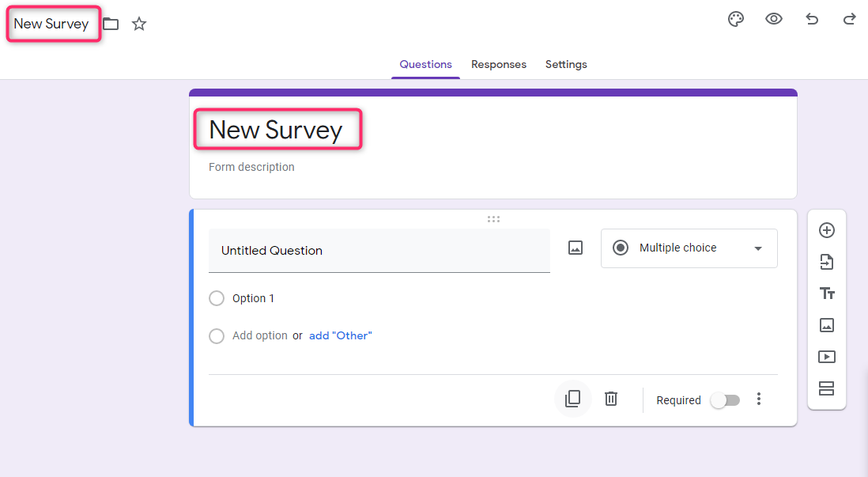Edit the Untitled Question field

click(379, 251)
